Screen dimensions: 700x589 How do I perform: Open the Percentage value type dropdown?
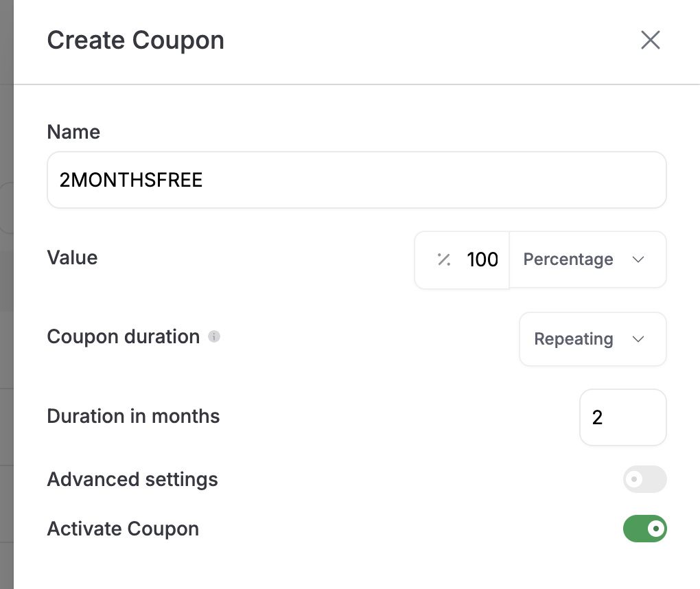pos(587,259)
